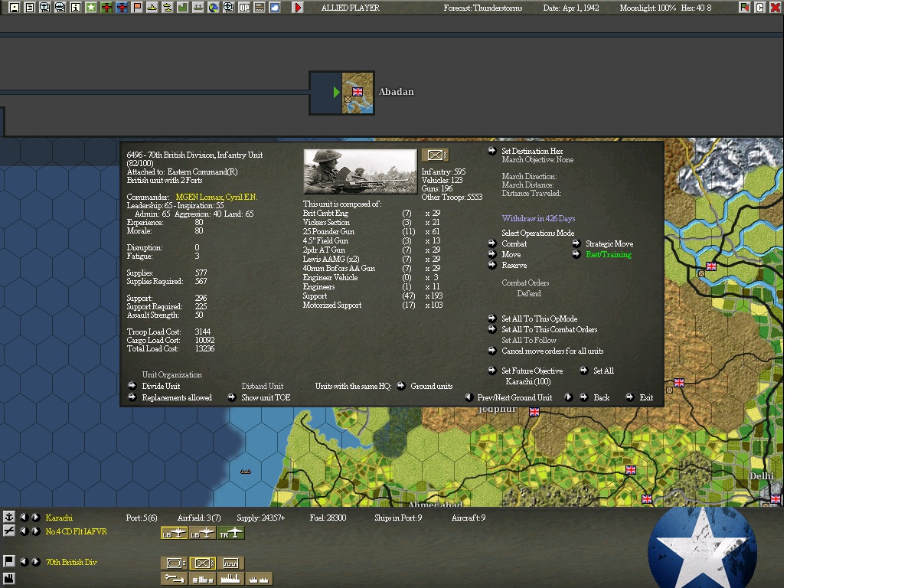The height and width of the screenshot is (588, 911).
Task: Go to previous air unit before No.4 CD Flt
Action: pyautogui.click(x=24, y=531)
